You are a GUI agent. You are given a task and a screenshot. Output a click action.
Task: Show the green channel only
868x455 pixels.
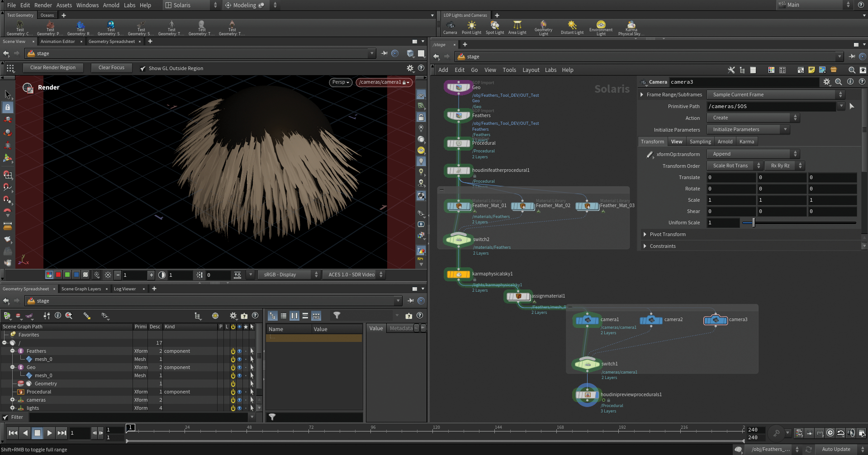click(67, 275)
